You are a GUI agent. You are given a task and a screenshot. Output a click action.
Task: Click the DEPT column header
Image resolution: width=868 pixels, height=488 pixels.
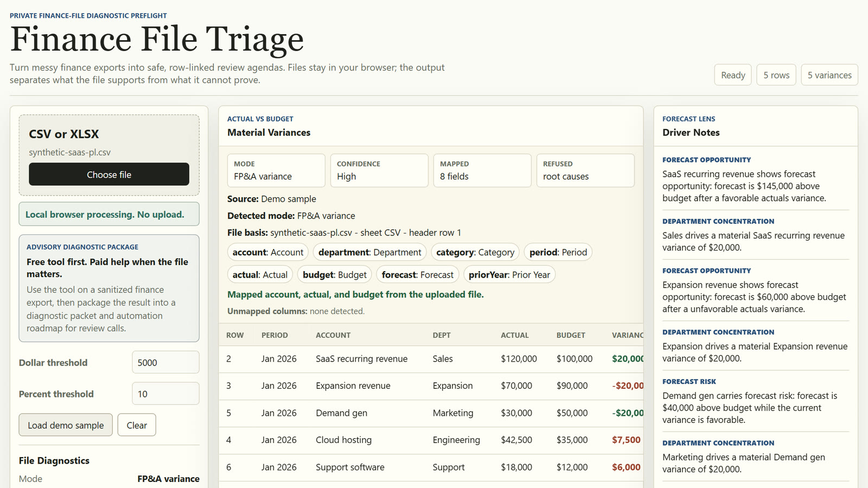(x=442, y=335)
